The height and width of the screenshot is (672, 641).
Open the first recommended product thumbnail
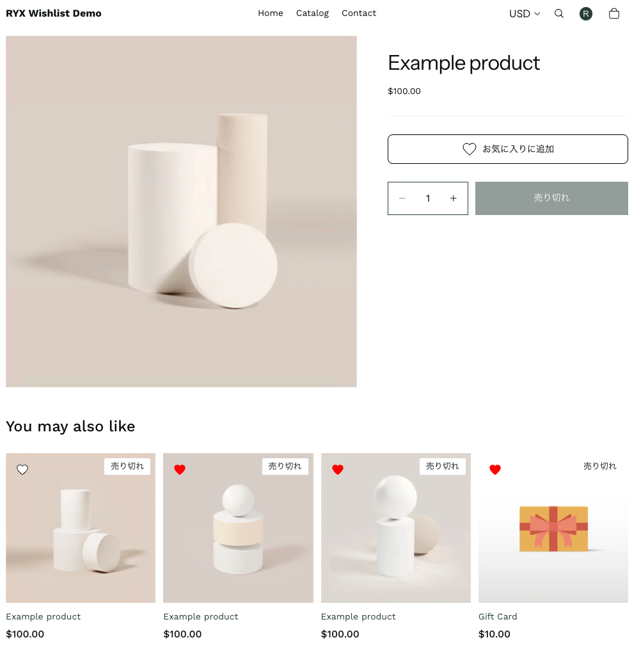[x=80, y=527]
